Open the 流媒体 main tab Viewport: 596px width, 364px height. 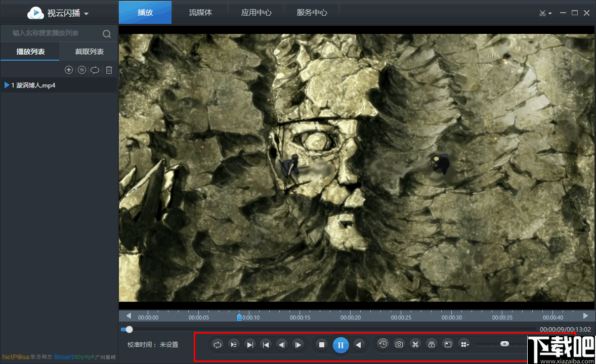pos(200,13)
